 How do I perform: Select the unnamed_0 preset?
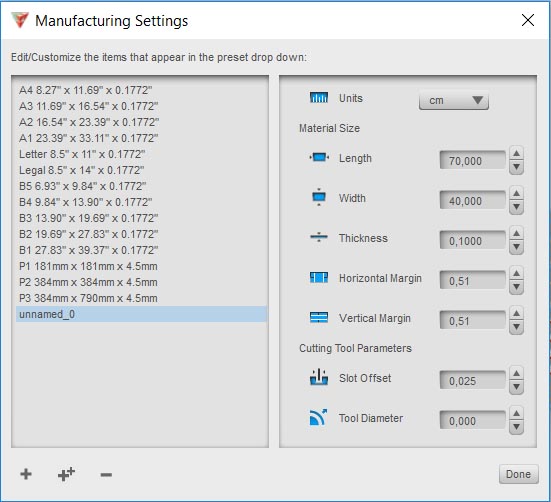pos(141,314)
